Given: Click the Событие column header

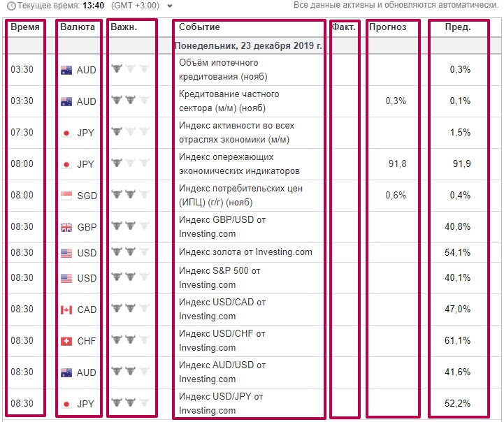Looking at the screenshot, I should pos(199,27).
